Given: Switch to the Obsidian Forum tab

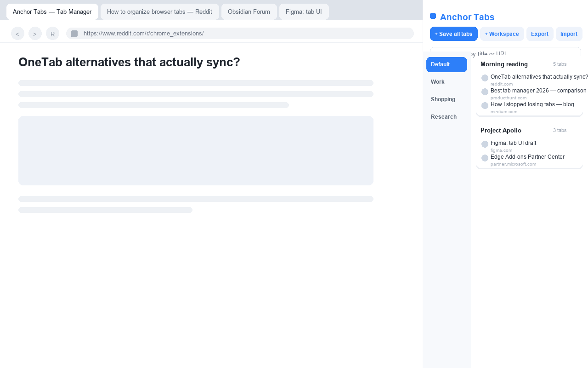Looking at the screenshot, I should tap(249, 11).
